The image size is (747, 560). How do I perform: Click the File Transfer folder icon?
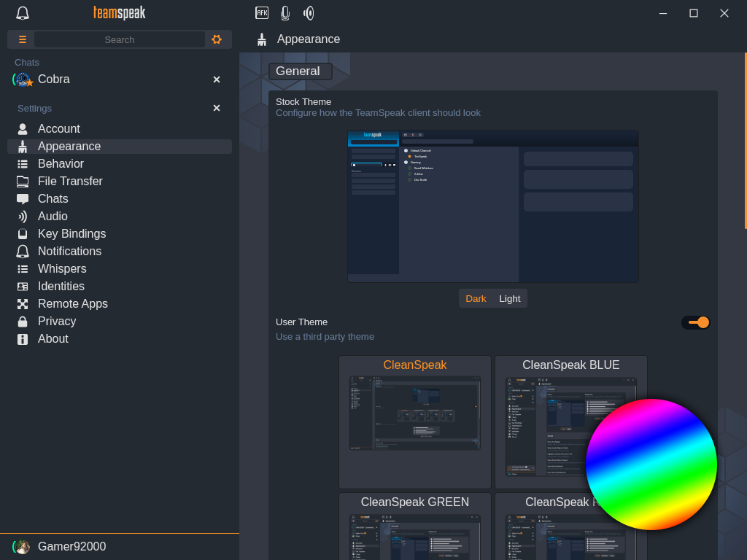[23, 182]
